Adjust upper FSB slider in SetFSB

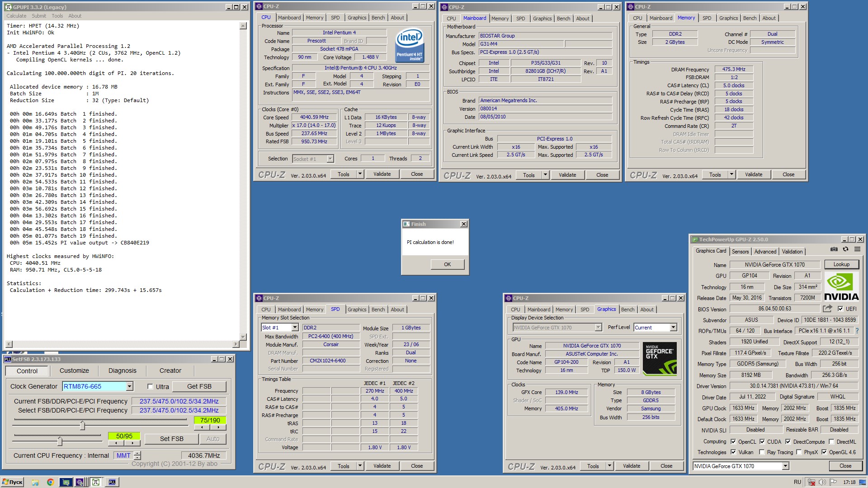(x=82, y=425)
